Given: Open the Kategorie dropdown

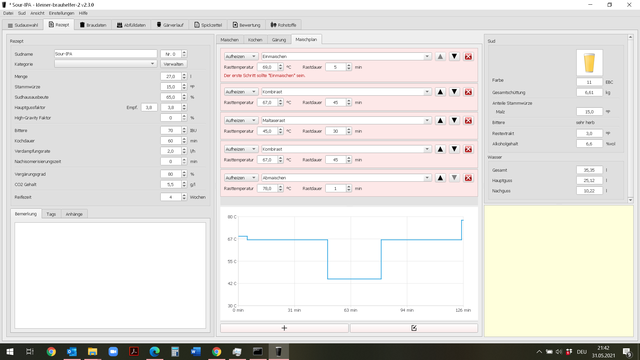Looking at the screenshot, I should coord(105,64).
